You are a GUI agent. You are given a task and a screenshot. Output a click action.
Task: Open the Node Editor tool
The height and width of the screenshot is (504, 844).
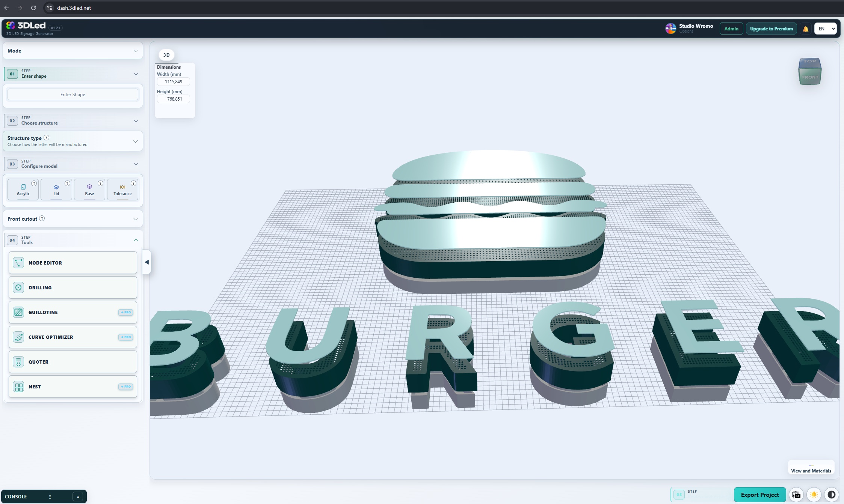click(72, 263)
